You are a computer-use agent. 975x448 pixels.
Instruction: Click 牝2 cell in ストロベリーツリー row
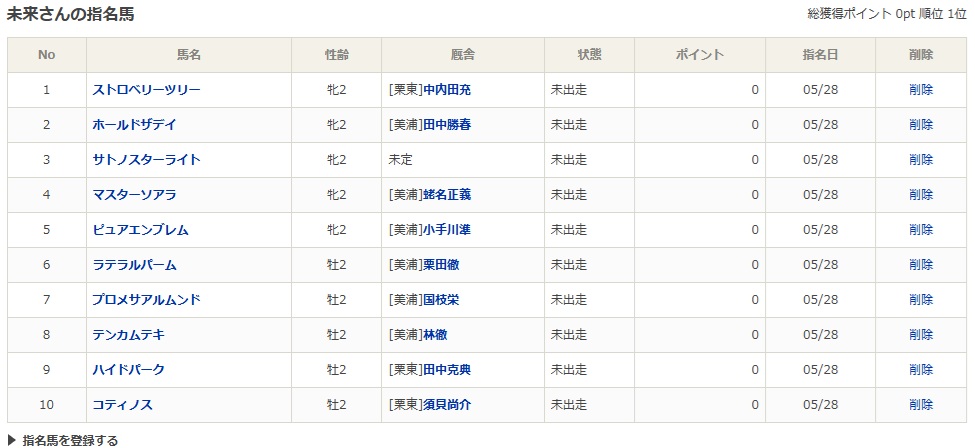[x=336, y=90]
